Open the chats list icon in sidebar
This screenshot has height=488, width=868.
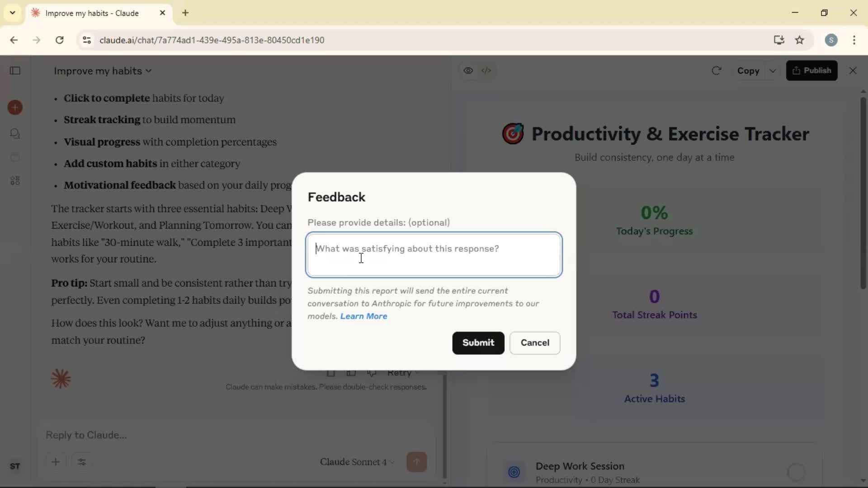[15, 133]
